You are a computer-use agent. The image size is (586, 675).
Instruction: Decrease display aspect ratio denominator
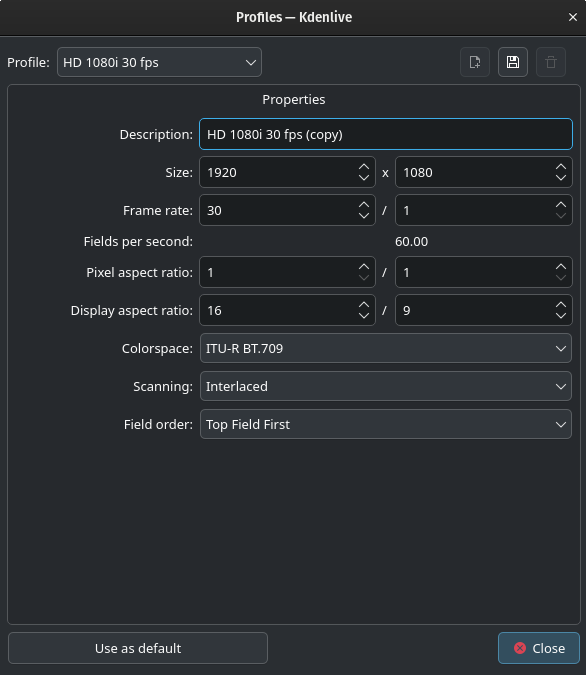pyautogui.click(x=561, y=316)
